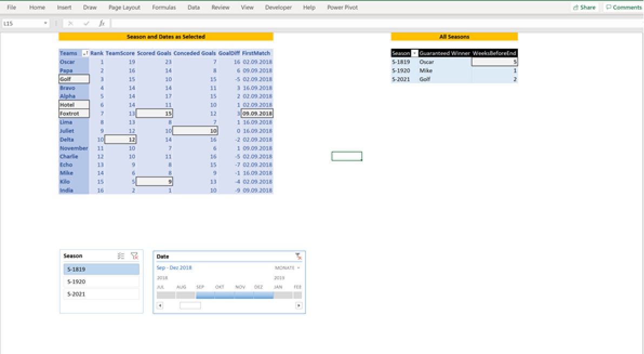Select the Mike winner cell for S-1920

pyautogui.click(x=445, y=71)
